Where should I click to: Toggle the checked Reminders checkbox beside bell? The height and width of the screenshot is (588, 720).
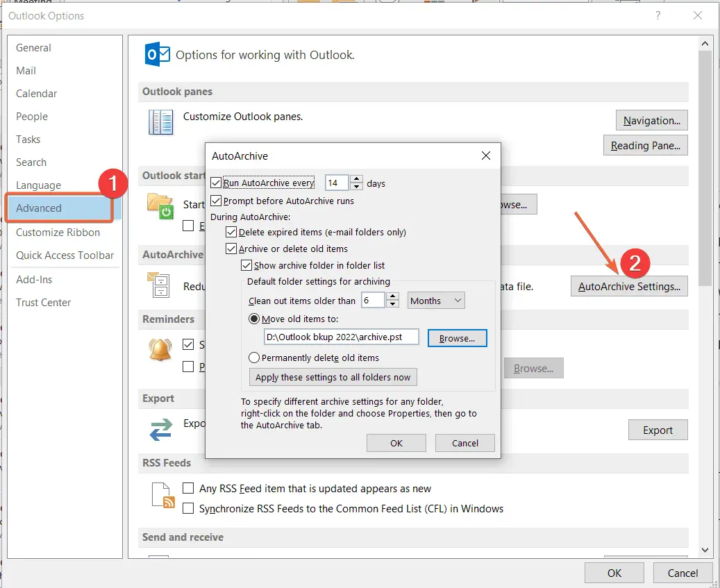(x=188, y=344)
